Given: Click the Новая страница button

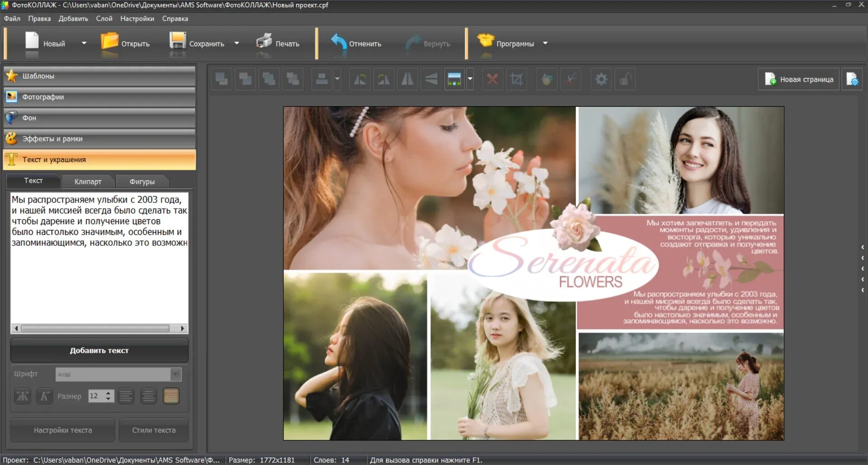Looking at the screenshot, I should pos(799,80).
